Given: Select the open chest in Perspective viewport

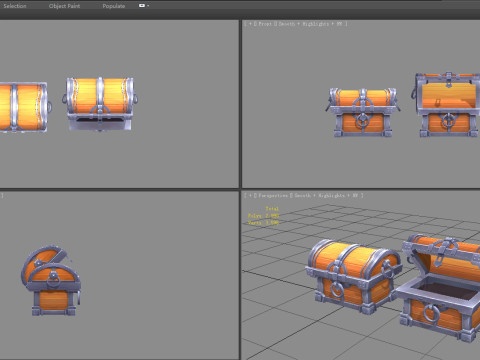Looking at the screenshot, I should [x=439, y=288].
